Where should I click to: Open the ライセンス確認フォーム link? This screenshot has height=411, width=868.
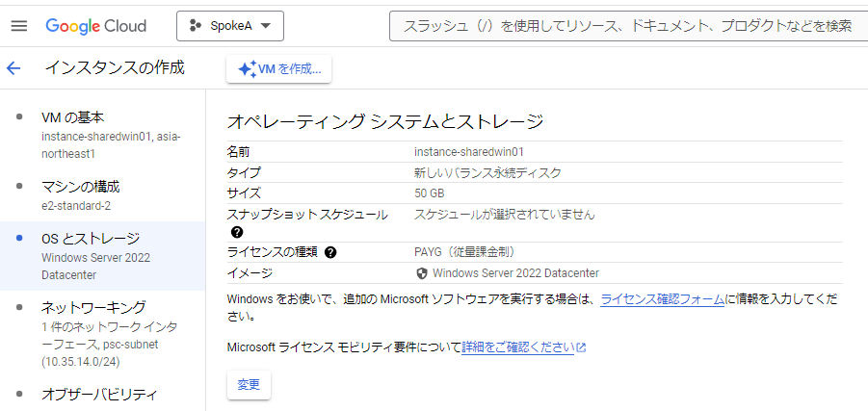tap(662, 299)
